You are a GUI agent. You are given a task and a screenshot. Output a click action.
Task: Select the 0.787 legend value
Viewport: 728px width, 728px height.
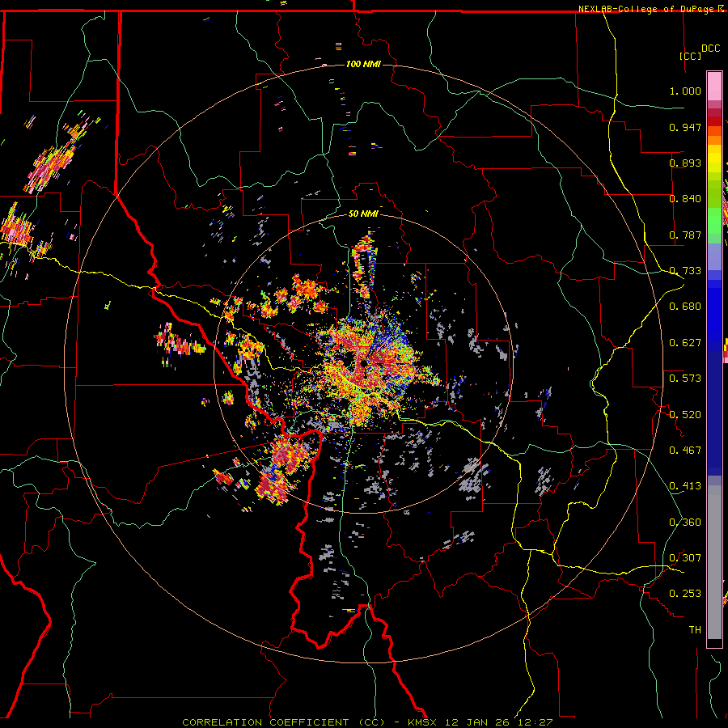[685, 235]
